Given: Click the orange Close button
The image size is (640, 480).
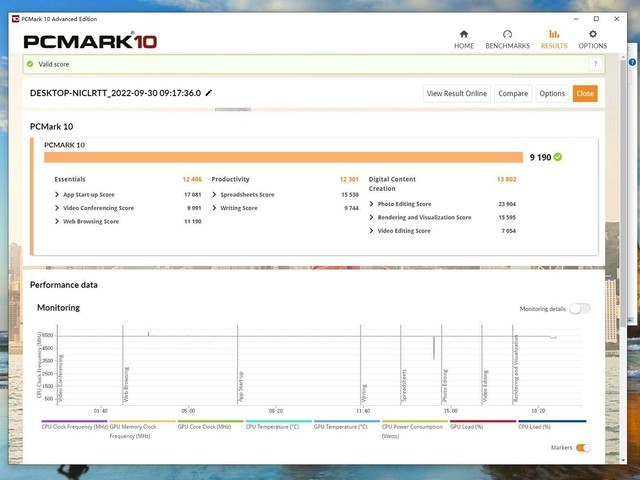Looking at the screenshot, I should click(585, 93).
